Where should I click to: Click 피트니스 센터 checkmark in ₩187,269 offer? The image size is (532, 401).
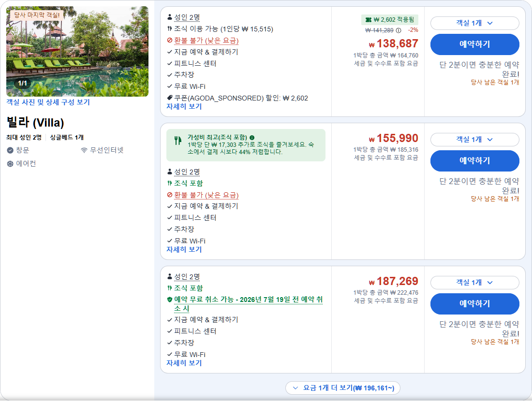(x=170, y=331)
